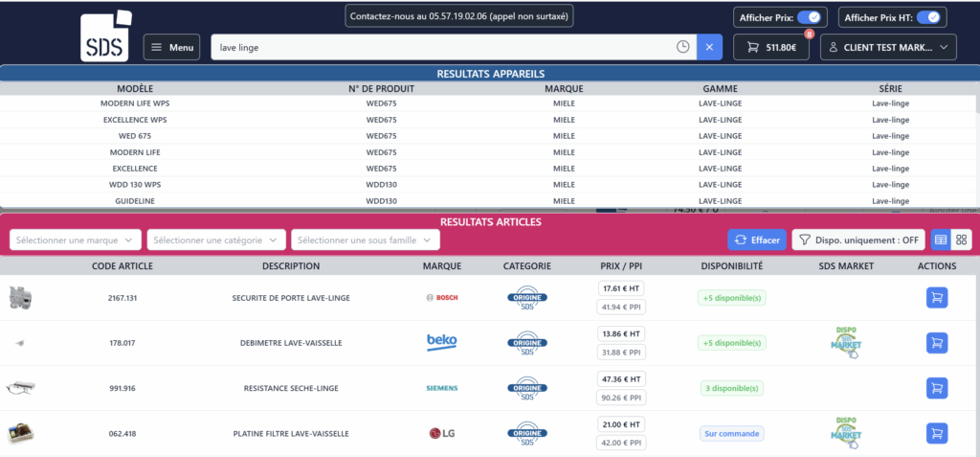Open the cart showing 511.80€
The image size is (980, 457).
point(771,47)
